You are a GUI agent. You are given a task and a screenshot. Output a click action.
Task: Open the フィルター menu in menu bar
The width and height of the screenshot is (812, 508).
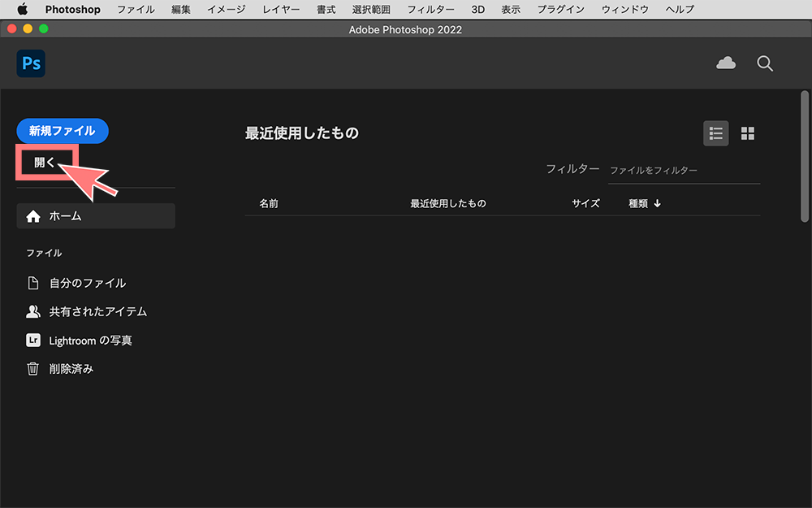point(431,9)
